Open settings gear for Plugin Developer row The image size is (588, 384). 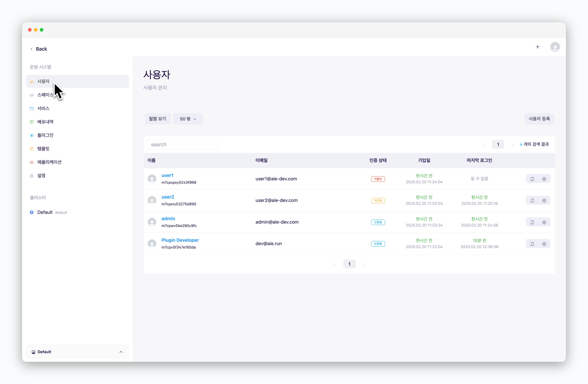pyautogui.click(x=544, y=244)
